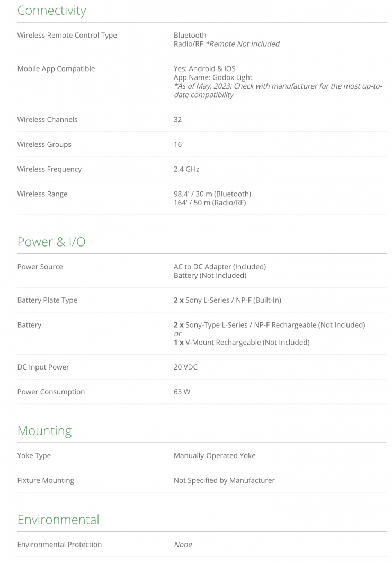
Task: Click the 'App Name: Godox Light' text
Action: pyautogui.click(x=212, y=77)
